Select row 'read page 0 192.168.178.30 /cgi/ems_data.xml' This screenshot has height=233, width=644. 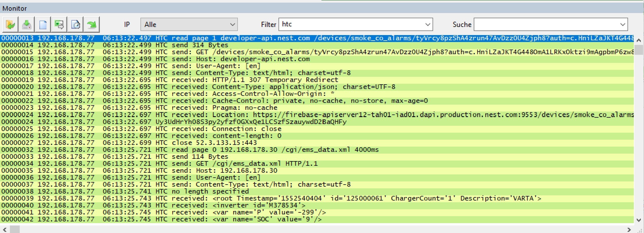[x=317, y=150]
